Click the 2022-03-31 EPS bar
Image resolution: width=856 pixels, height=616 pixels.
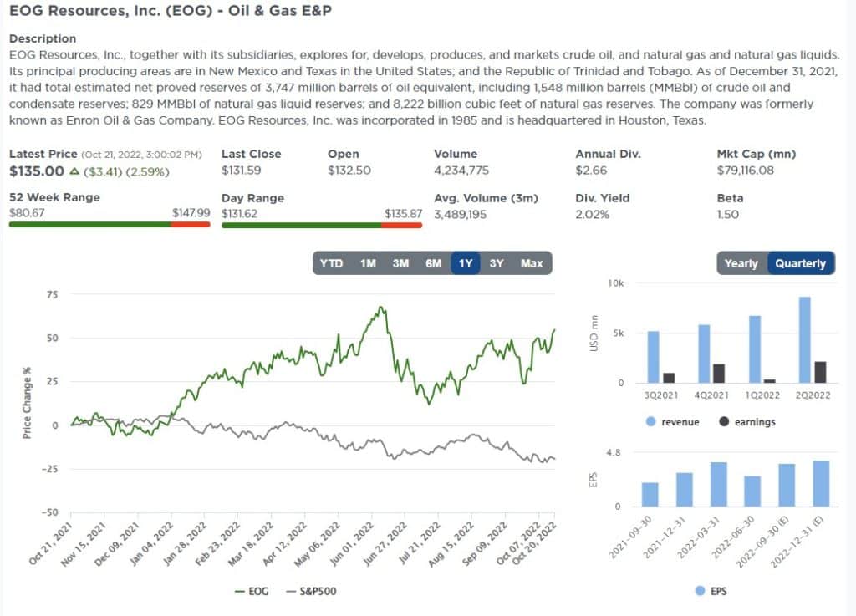pos(718,485)
